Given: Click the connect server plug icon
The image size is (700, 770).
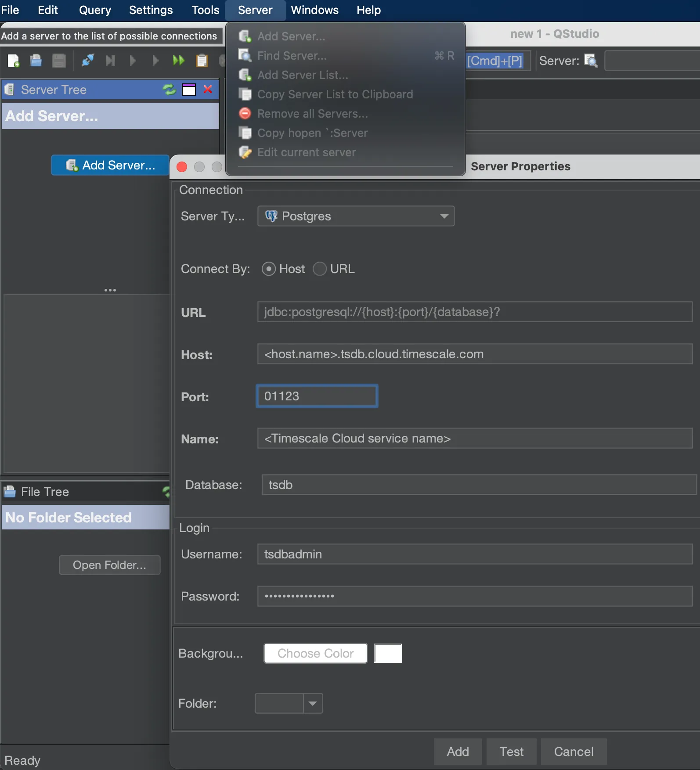Looking at the screenshot, I should (x=88, y=61).
